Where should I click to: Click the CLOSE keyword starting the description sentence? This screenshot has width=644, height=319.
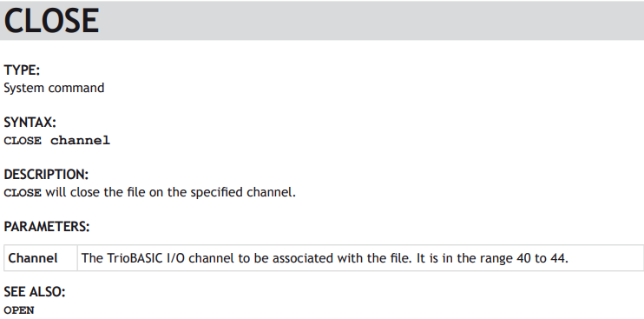pyautogui.click(x=23, y=193)
